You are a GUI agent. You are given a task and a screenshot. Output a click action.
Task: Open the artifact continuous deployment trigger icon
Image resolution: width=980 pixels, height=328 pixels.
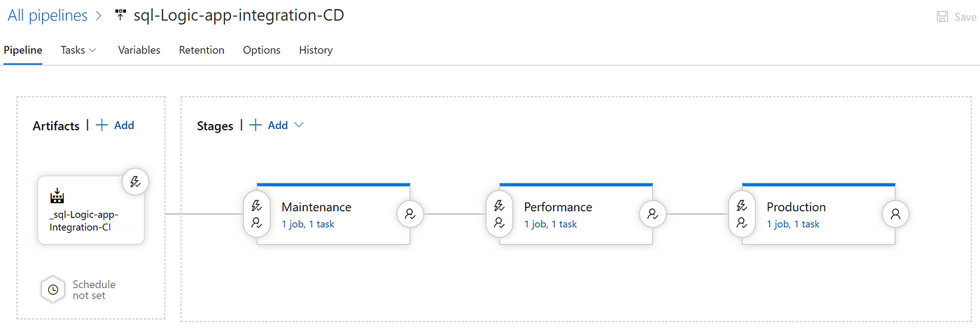click(136, 182)
